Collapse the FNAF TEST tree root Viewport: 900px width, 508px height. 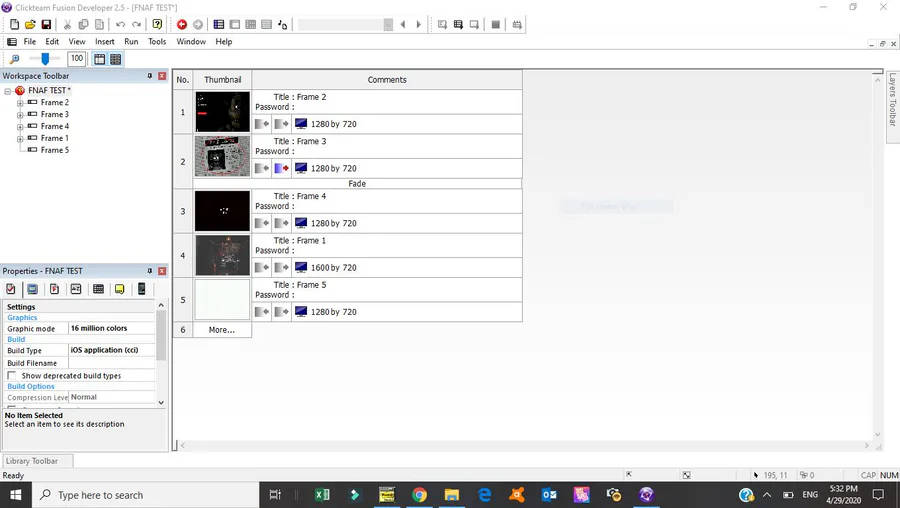pyautogui.click(x=7, y=91)
